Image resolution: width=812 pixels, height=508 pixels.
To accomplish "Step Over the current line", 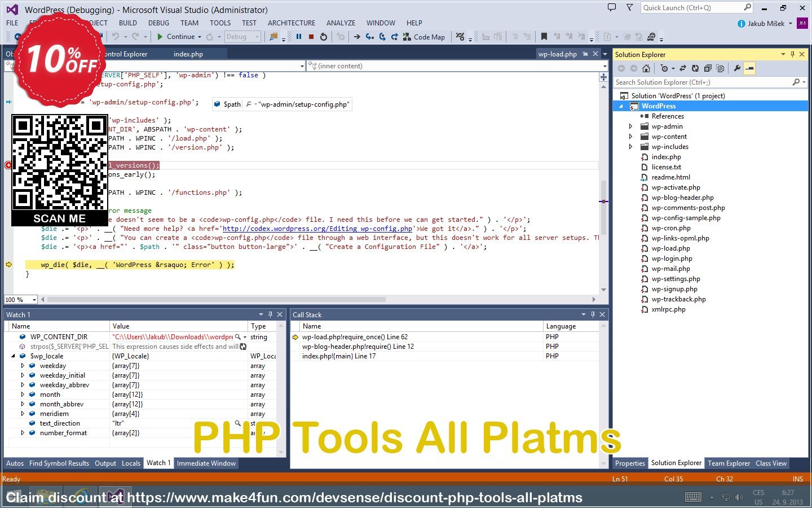I will click(382, 37).
